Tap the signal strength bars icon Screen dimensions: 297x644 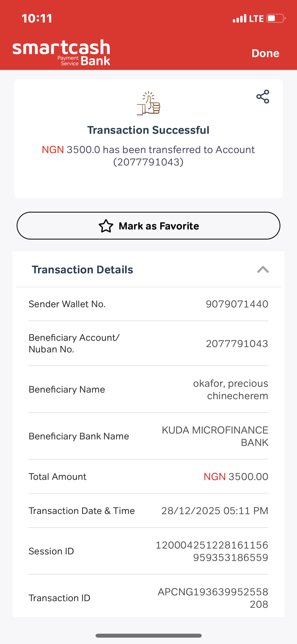pyautogui.click(x=239, y=19)
